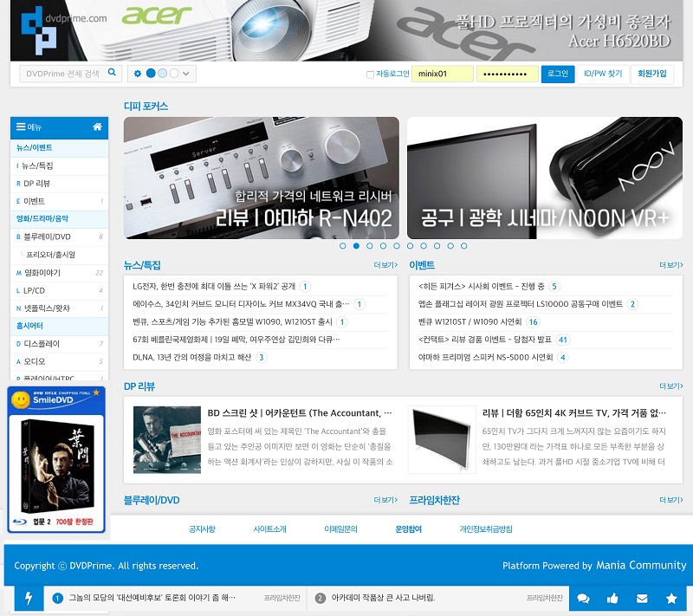The height and width of the screenshot is (616, 693).
Task: Select the second carousel dot
Action: pyautogui.click(x=356, y=246)
